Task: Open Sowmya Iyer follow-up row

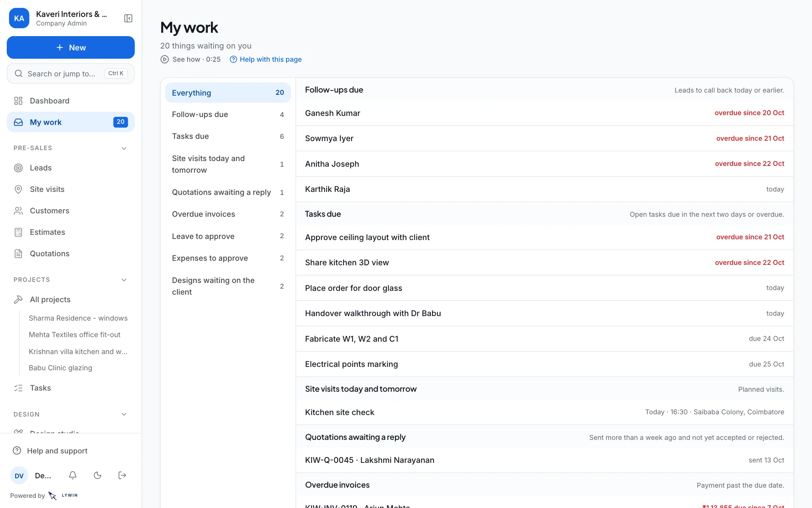Action: coord(544,138)
